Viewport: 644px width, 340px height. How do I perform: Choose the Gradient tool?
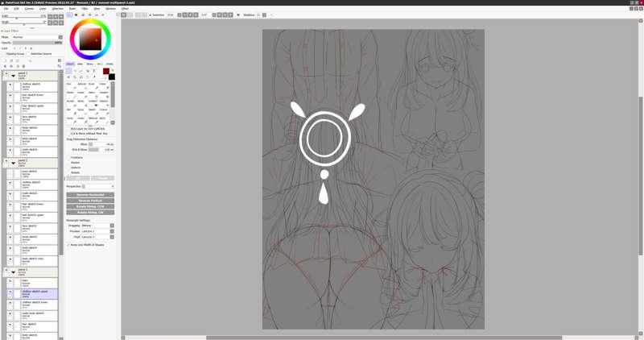(x=92, y=103)
